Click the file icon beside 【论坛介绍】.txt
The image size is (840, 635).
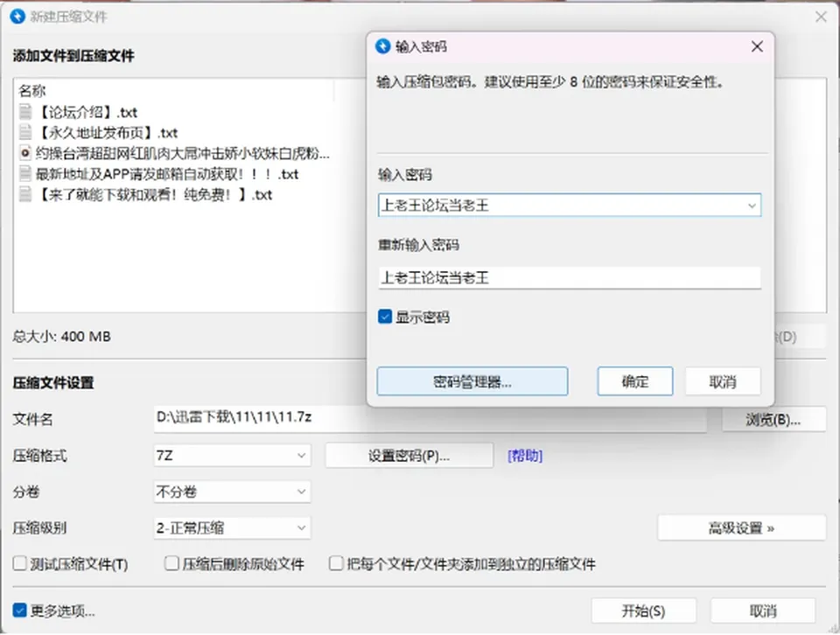point(25,112)
